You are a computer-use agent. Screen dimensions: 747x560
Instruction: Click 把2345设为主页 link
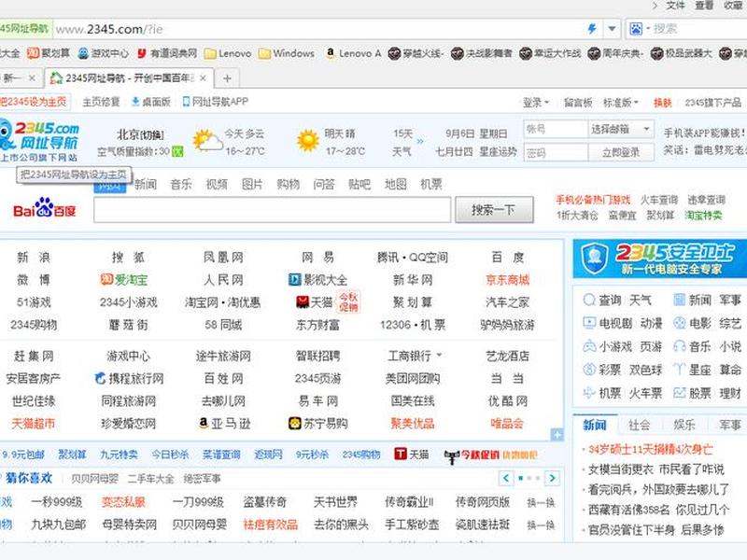(34, 102)
